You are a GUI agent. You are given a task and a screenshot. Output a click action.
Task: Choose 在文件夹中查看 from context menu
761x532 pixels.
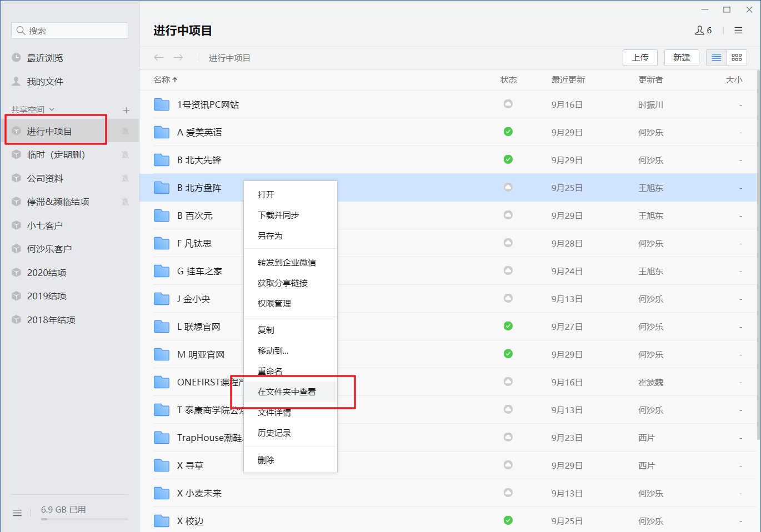tap(291, 392)
